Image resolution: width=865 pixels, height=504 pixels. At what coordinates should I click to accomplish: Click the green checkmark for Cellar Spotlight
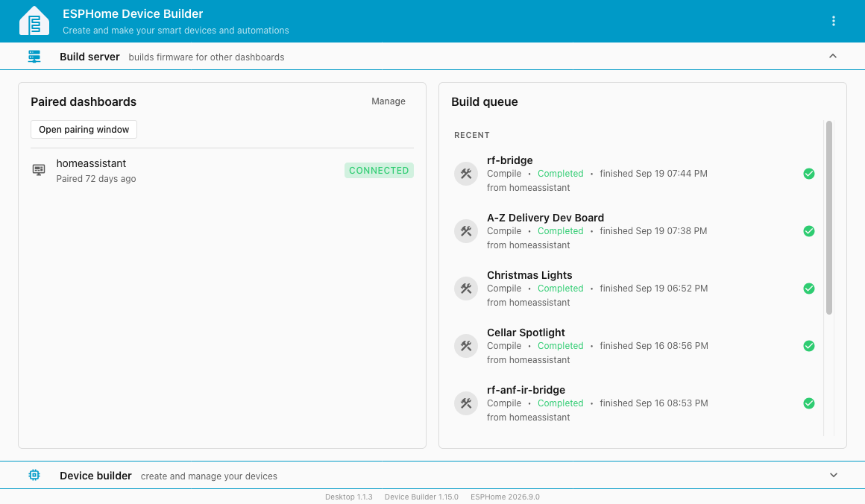click(809, 346)
